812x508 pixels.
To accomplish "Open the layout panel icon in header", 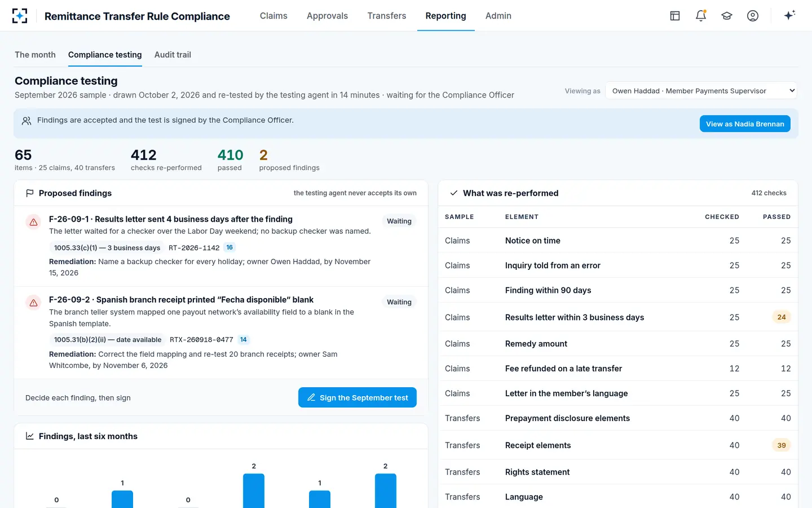I will click(675, 16).
